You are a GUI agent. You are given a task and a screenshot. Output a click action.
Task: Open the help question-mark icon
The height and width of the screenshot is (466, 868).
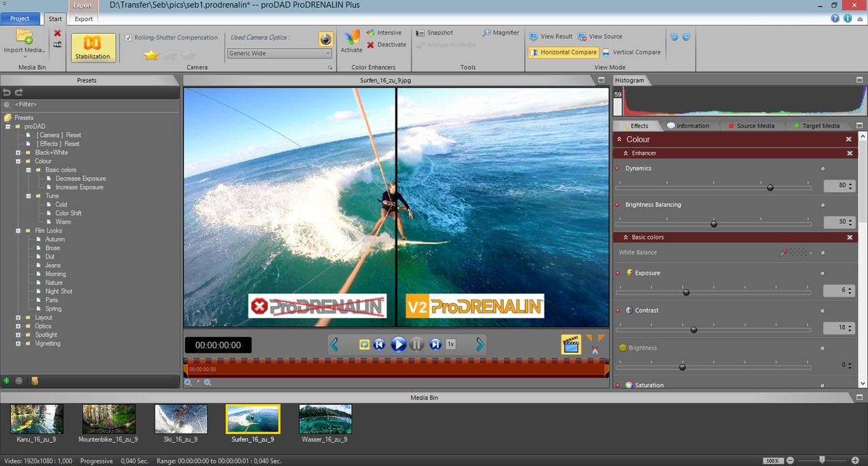click(835, 18)
